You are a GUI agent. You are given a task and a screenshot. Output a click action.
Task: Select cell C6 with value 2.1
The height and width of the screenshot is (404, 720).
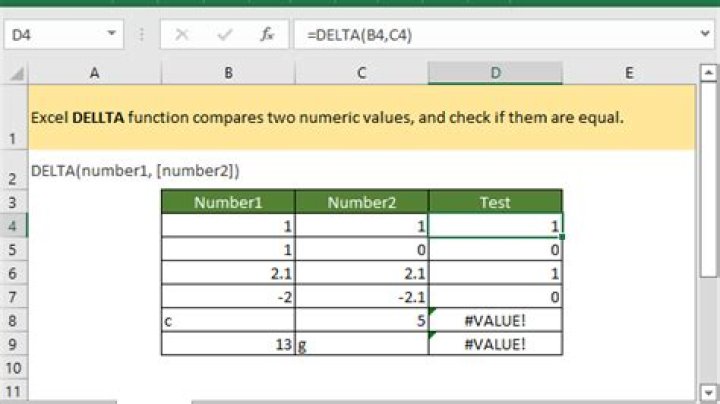[362, 273]
